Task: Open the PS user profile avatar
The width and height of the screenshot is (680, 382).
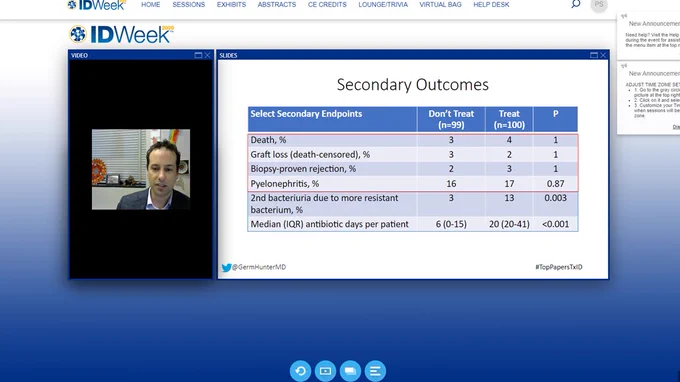Action: point(599,4)
